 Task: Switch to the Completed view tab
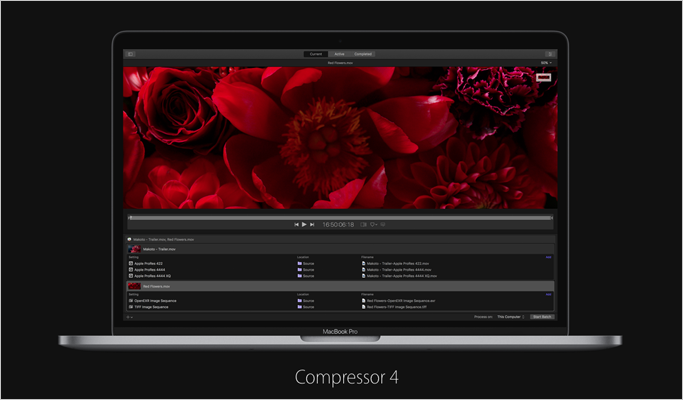[363, 54]
